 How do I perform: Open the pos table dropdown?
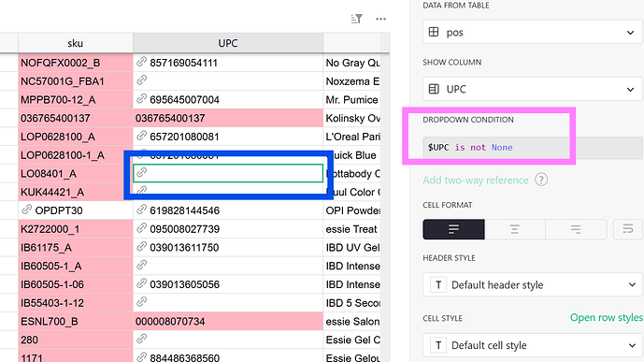pyautogui.click(x=533, y=33)
